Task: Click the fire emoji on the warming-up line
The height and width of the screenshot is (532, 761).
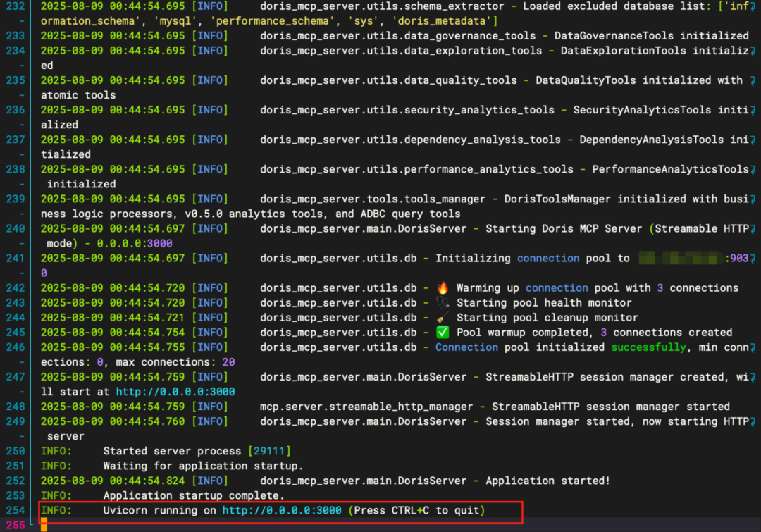Action: pos(443,287)
